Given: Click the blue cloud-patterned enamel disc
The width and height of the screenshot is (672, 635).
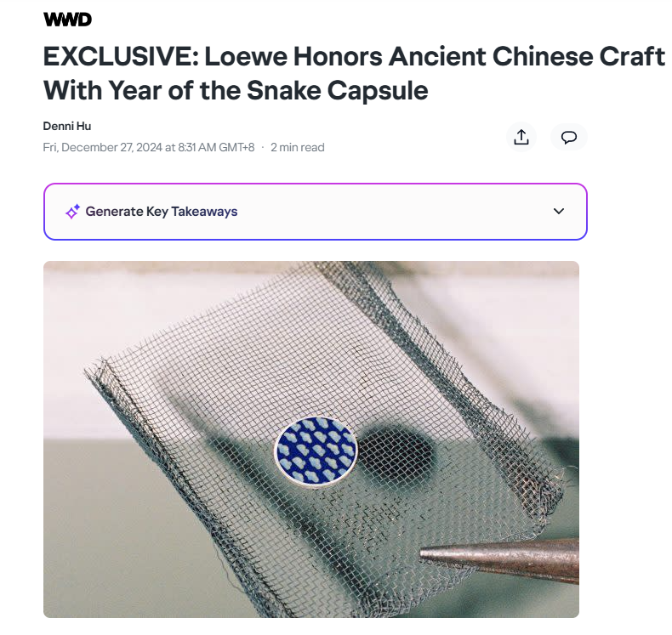Looking at the screenshot, I should coord(316,451).
